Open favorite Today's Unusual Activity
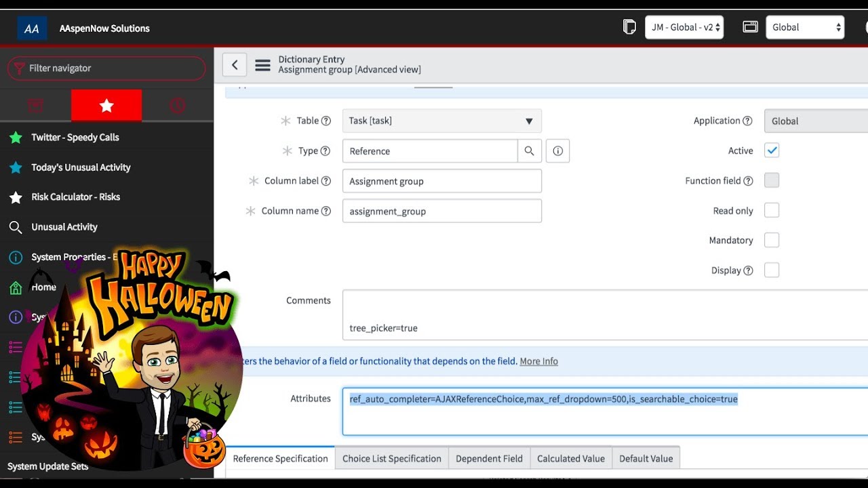Viewport: 868px width, 488px height. tap(81, 167)
